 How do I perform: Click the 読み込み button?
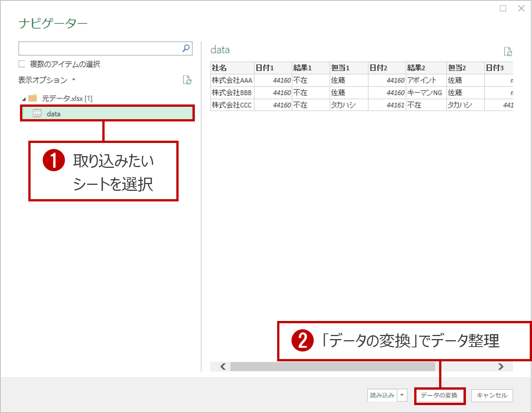pos(382,395)
